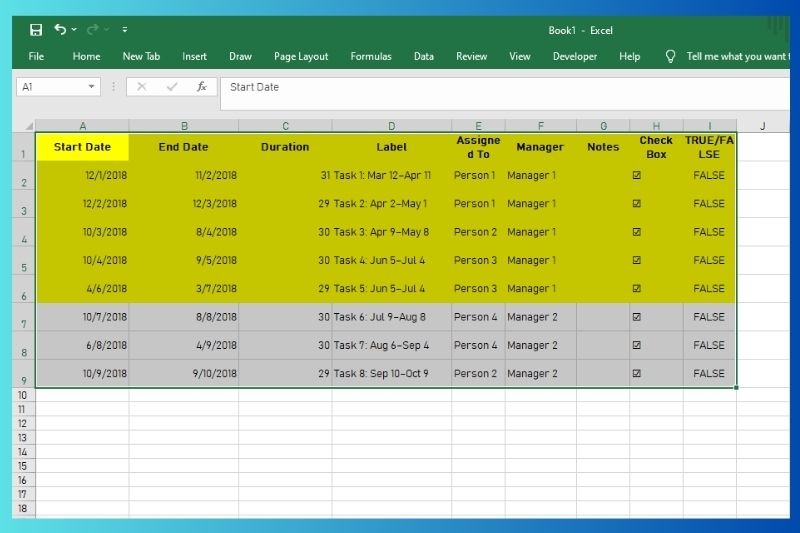This screenshot has height=533, width=800.
Task: Select the TRUE/FALSE header cell
Action: pyautogui.click(x=709, y=147)
